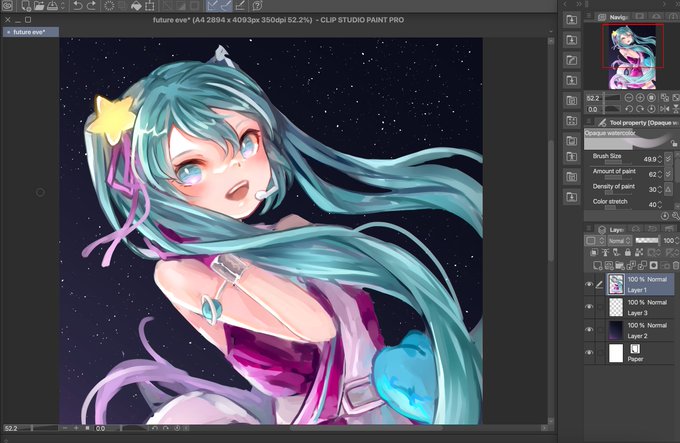
Task: Undo the last brush stroke
Action: tap(77, 6)
